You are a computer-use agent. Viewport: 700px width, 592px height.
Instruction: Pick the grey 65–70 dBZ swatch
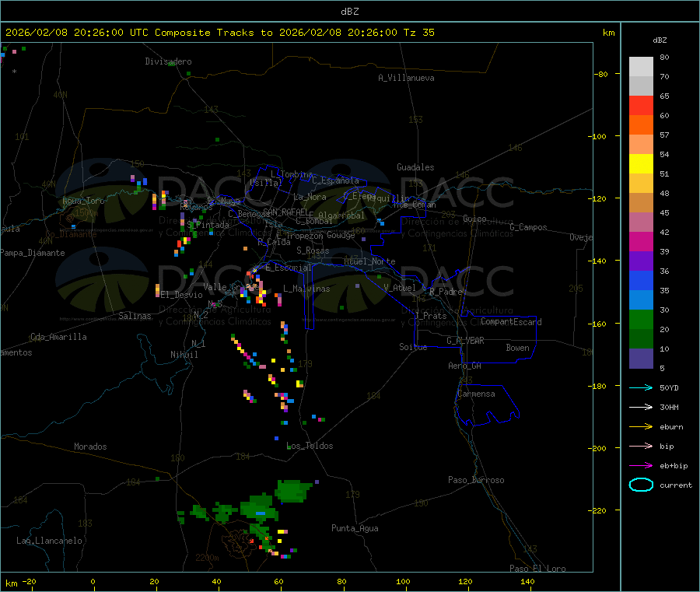[x=641, y=86]
